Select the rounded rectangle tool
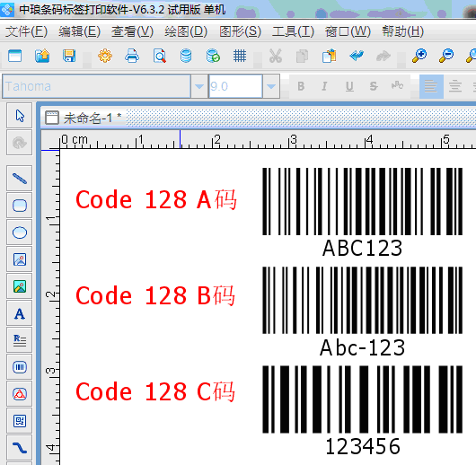 [20, 206]
